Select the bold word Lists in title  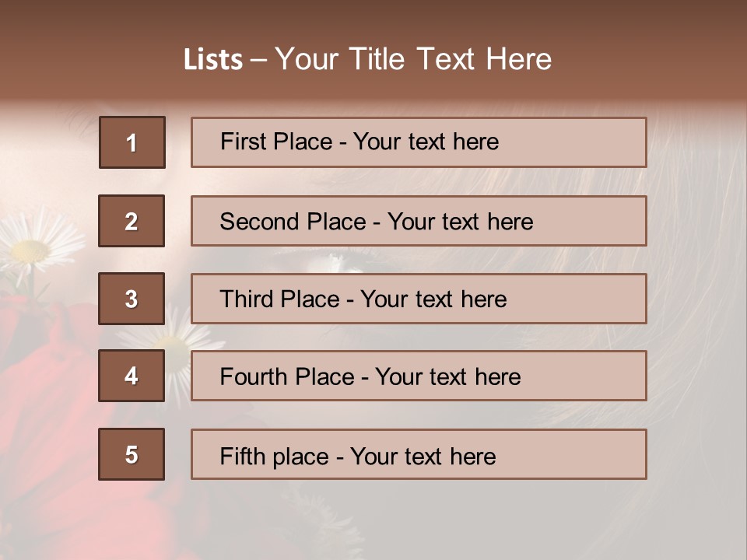[x=213, y=60]
